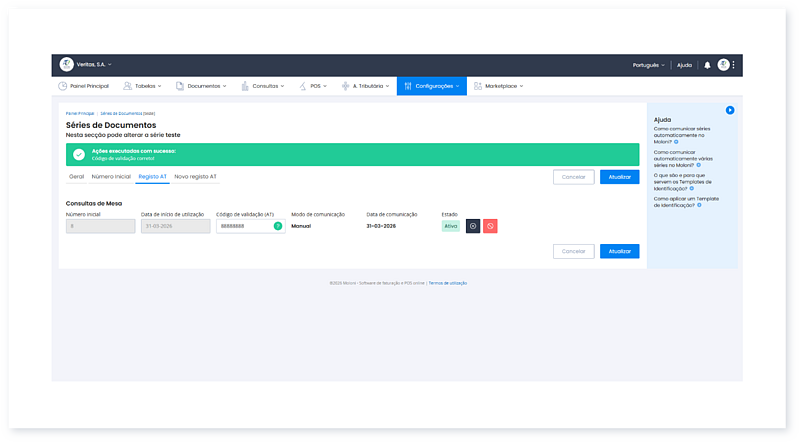The width and height of the screenshot is (800, 442).
Task: Click the Manual communication mode value
Action: coord(301,226)
